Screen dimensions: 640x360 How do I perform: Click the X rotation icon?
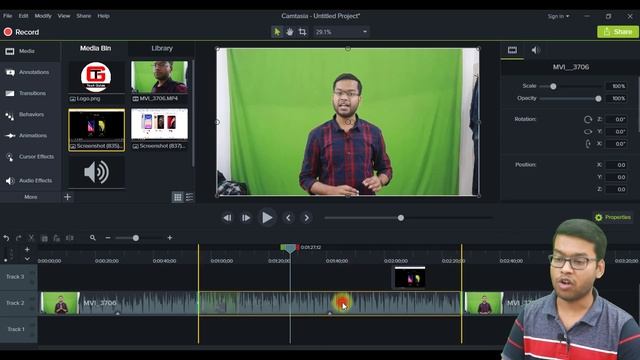click(x=588, y=144)
